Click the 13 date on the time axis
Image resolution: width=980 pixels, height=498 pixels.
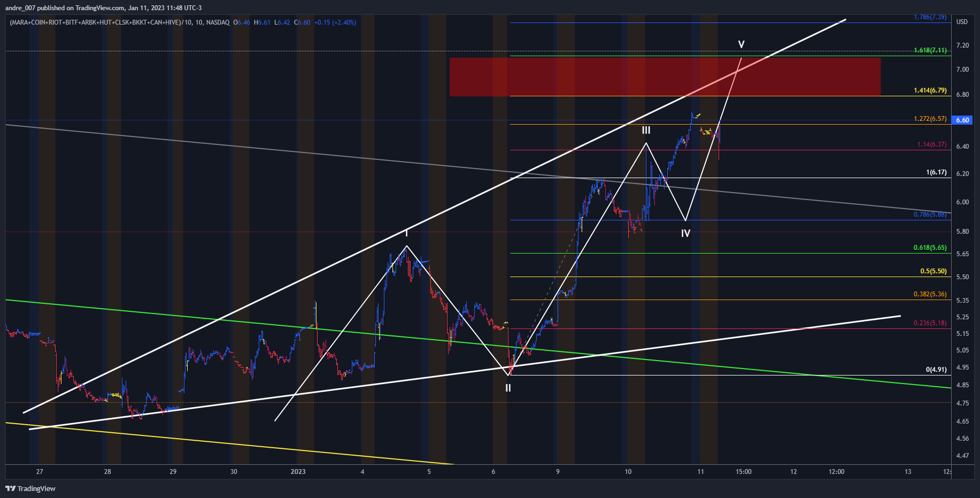coord(908,472)
